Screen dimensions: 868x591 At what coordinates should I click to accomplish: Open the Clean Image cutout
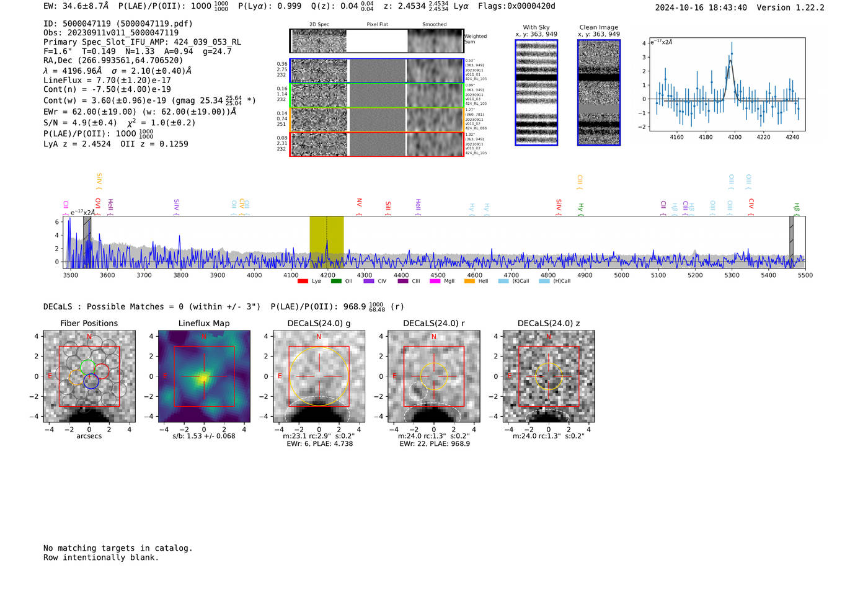(599, 92)
